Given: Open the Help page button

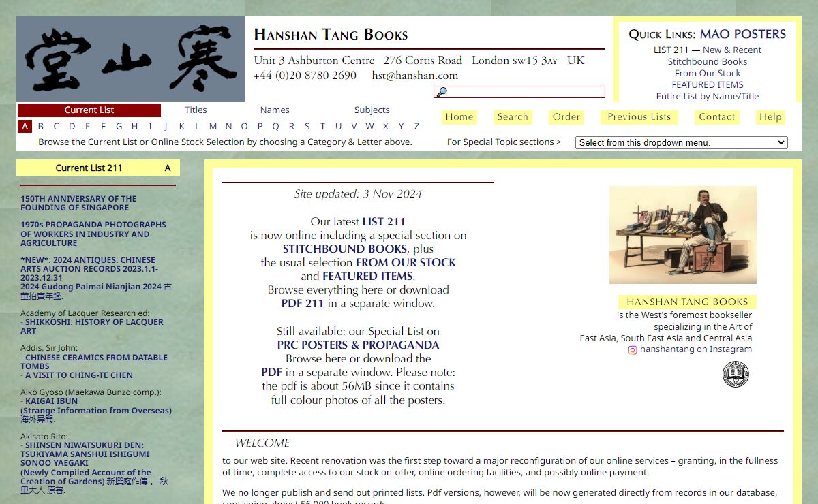Looking at the screenshot, I should coord(770,117).
